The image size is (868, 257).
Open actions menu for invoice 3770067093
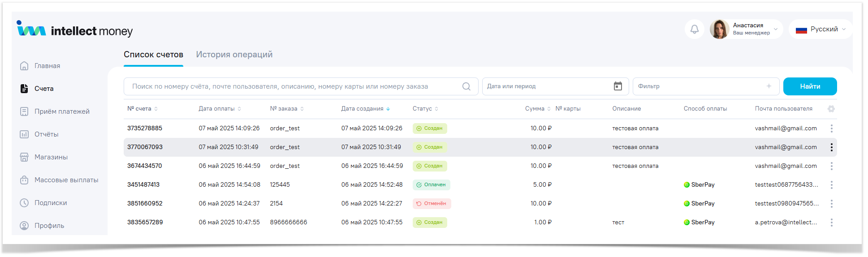point(831,147)
